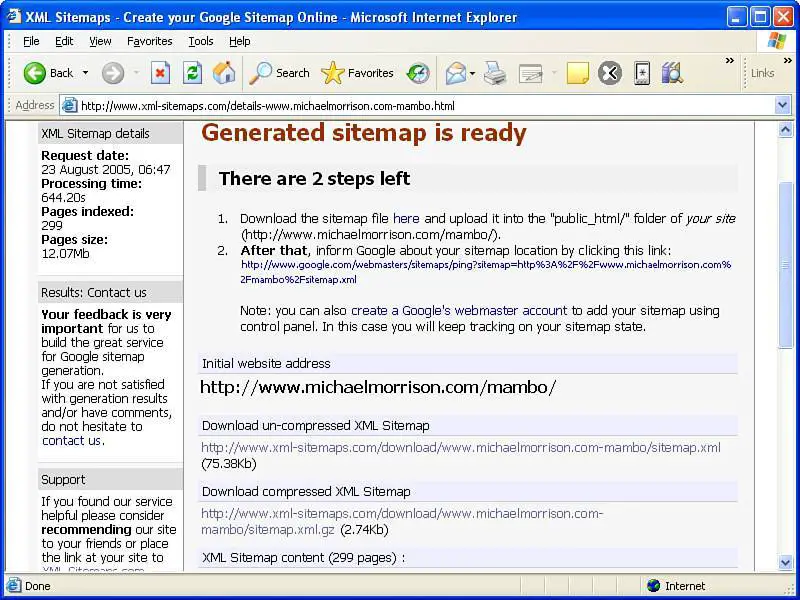Maximize the Internet Explorer window
Image resolution: width=800 pixels, height=600 pixels.
[x=760, y=17]
